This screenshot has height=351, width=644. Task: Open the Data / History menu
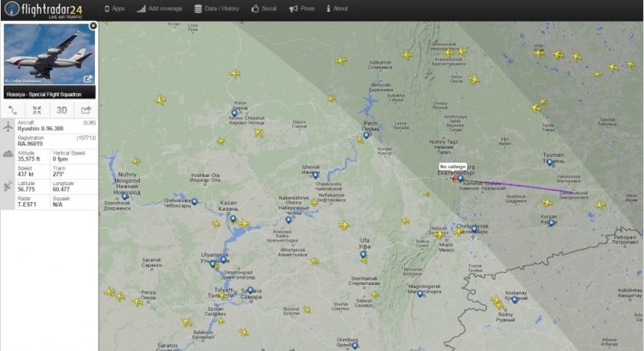tap(217, 9)
